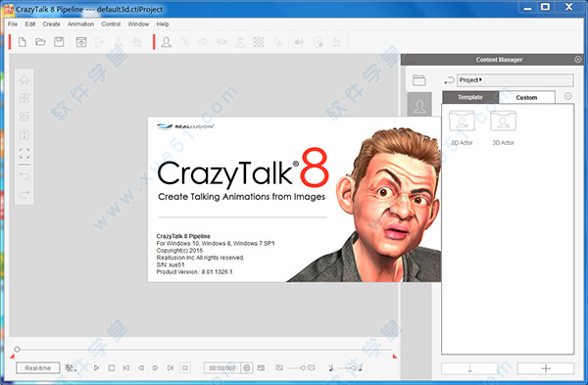
Task: Switch to the Custom tab
Action: coord(526,97)
